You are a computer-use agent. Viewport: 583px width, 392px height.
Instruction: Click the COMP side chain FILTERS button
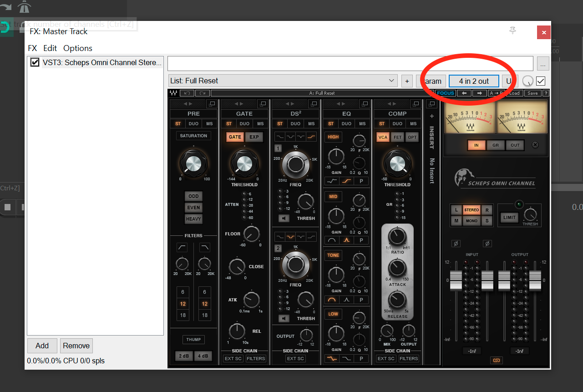[x=409, y=358]
